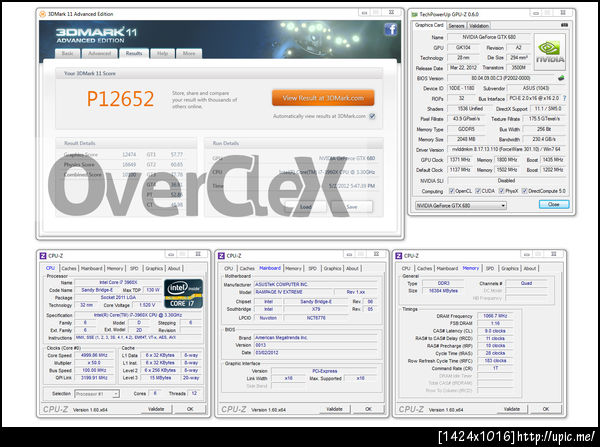Screen dimensions: 600x447
Task: Click OK in the CPU-Z Memory window
Action: (x=546, y=409)
